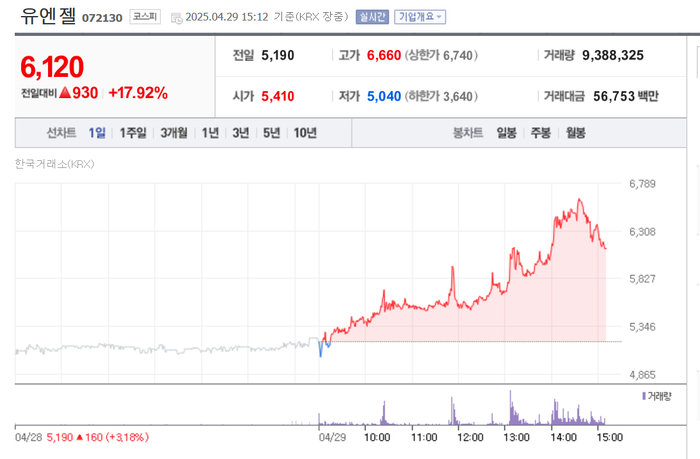Viewport: 700px width, 459px height.
Task: Click the 04/29 date axis label
Action: (333, 437)
